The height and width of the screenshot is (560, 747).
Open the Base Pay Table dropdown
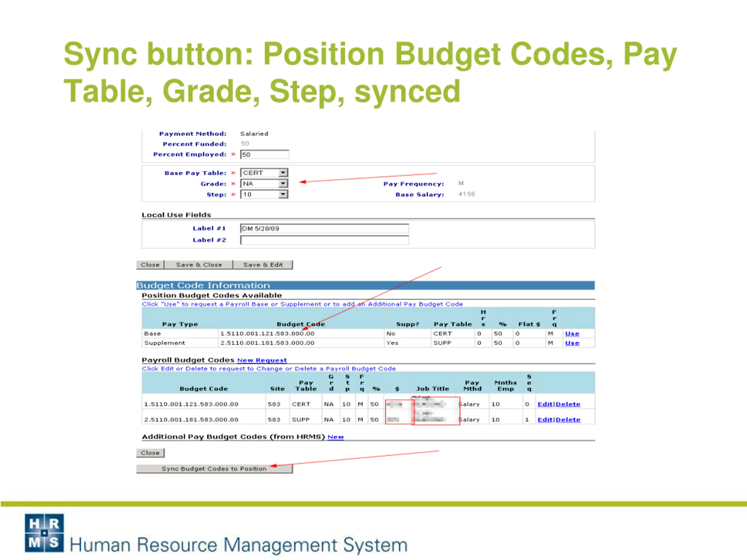pyautogui.click(x=264, y=173)
